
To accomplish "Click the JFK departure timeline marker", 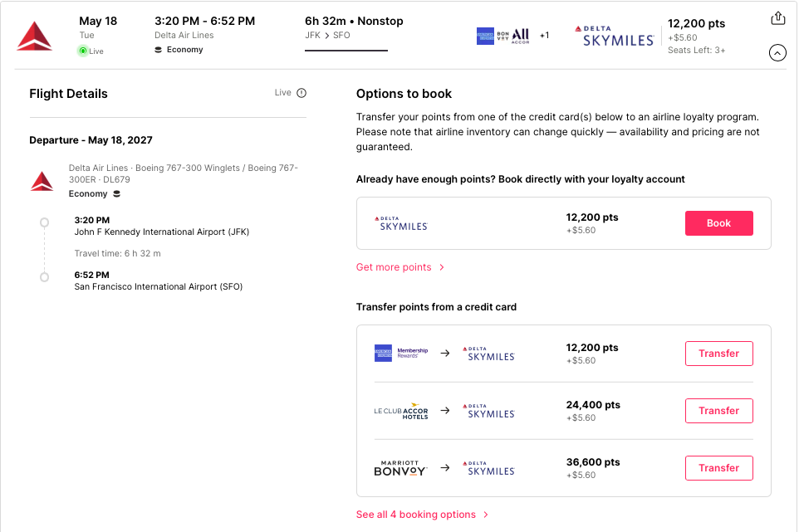I will 44,222.
